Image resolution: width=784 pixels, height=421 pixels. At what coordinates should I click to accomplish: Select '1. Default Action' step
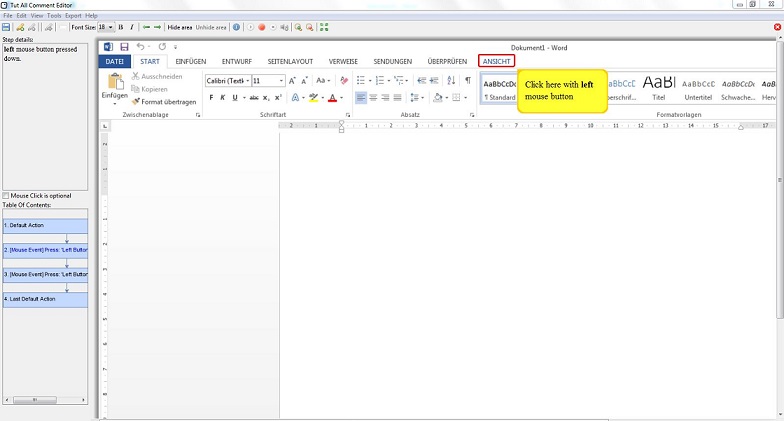45,226
